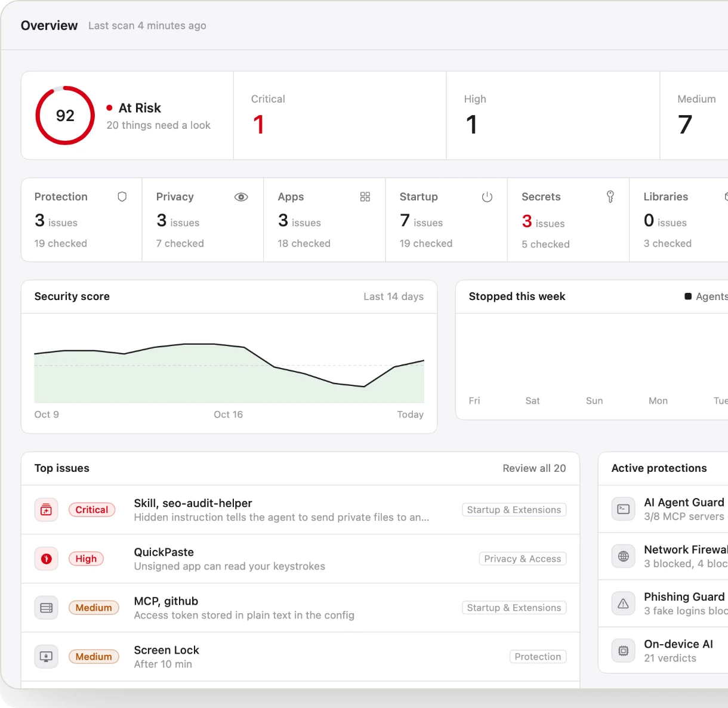Select the Critical count of 1
The width and height of the screenshot is (728, 708).
click(x=258, y=125)
